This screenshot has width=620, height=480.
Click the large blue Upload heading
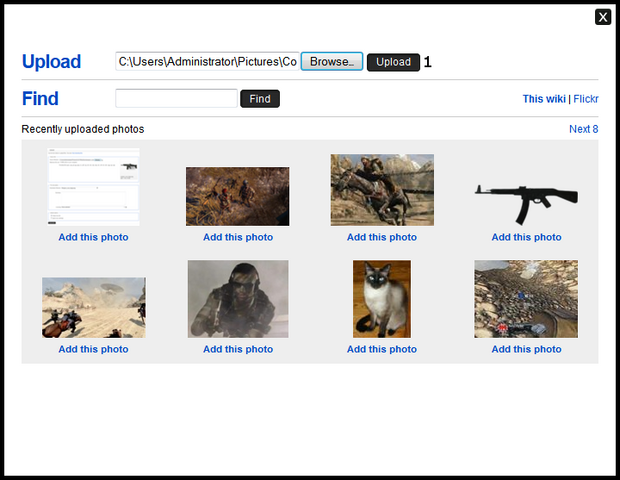click(x=51, y=62)
